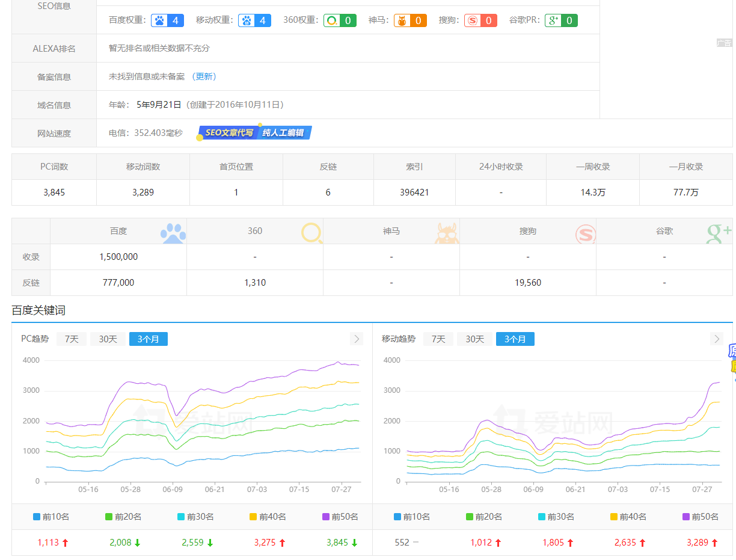Select 30天 tab in PC趋势 chart

point(108,339)
